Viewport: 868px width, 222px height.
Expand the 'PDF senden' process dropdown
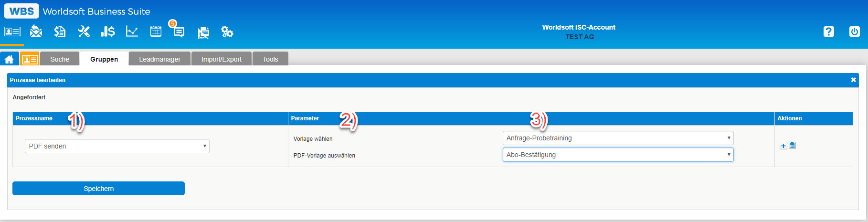pyautogui.click(x=117, y=146)
